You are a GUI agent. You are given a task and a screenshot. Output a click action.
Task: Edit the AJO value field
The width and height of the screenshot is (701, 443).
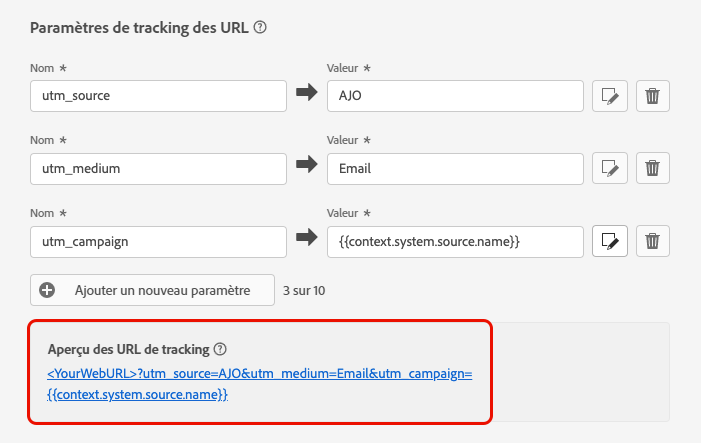click(455, 96)
